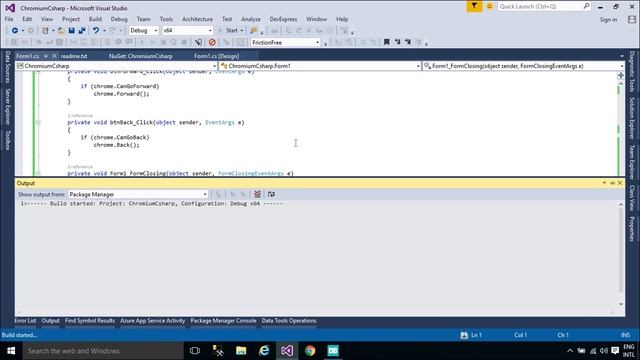Click the Clear All output icon

[257, 194]
